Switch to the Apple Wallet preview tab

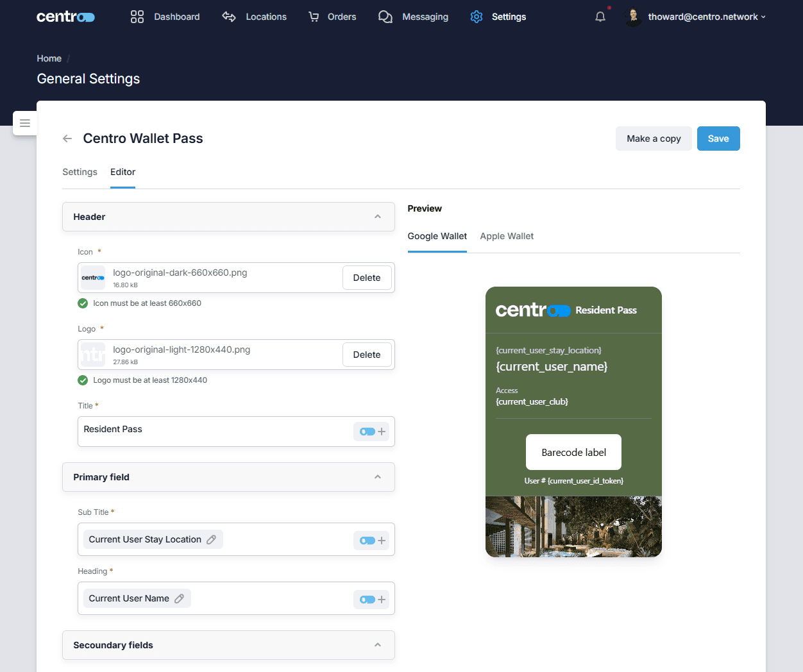pyautogui.click(x=507, y=236)
